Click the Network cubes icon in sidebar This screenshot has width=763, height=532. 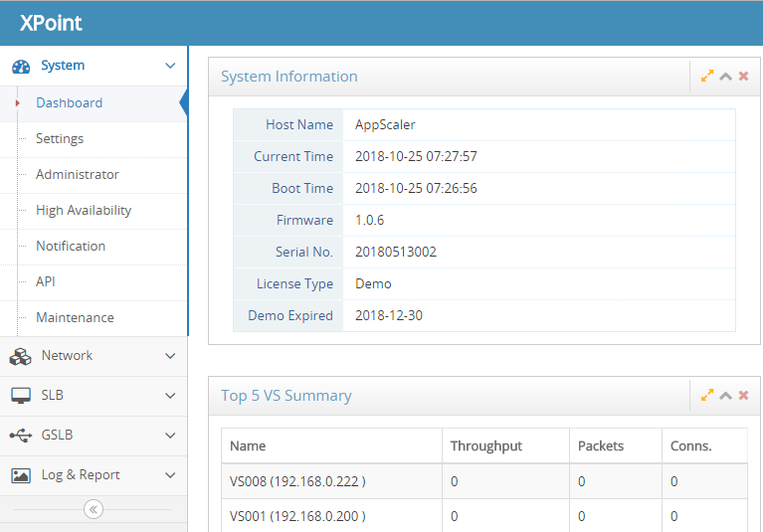(21, 356)
